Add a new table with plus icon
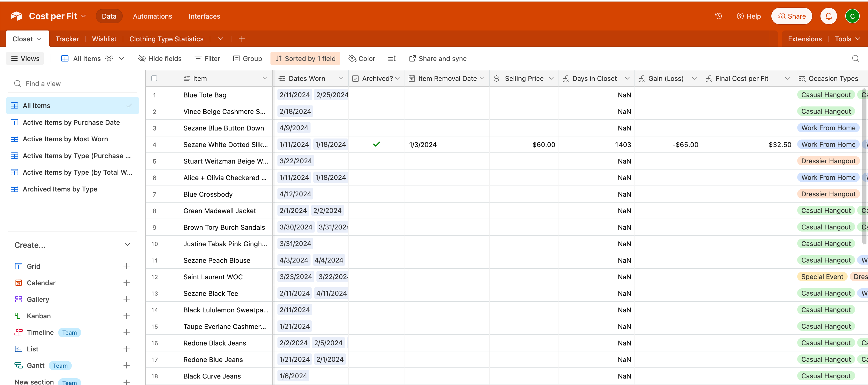This screenshot has height=385, width=868. click(x=242, y=39)
